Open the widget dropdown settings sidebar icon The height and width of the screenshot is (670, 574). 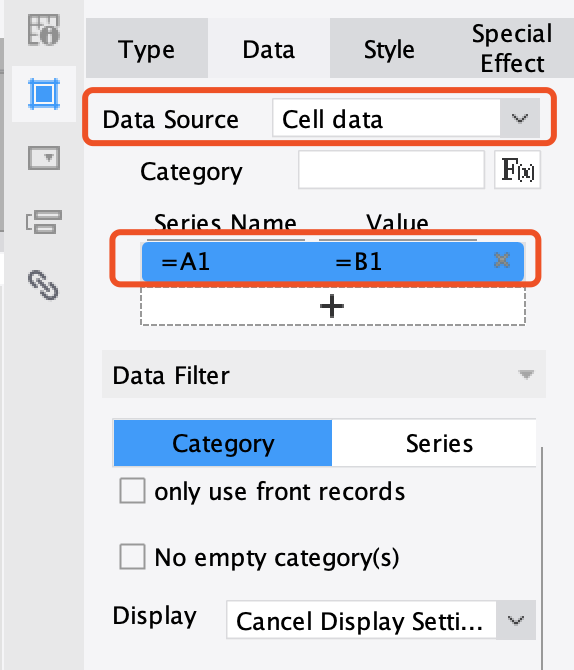coord(44,158)
